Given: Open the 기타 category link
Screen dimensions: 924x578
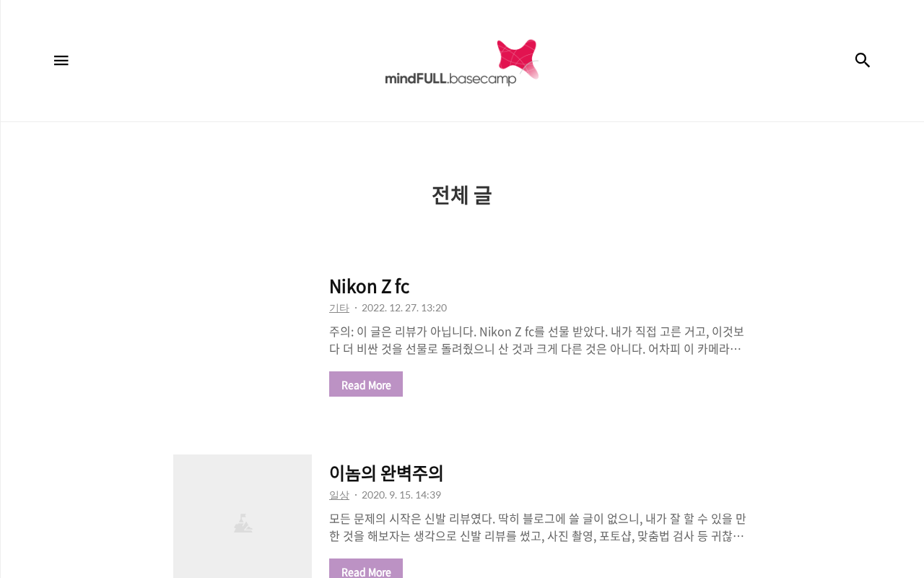Looking at the screenshot, I should [x=339, y=308].
